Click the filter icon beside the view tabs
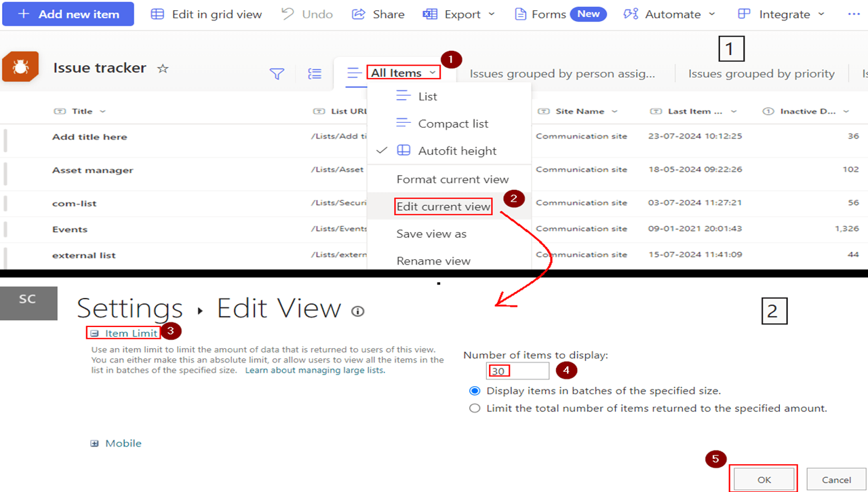The image size is (868, 492). [x=277, y=74]
